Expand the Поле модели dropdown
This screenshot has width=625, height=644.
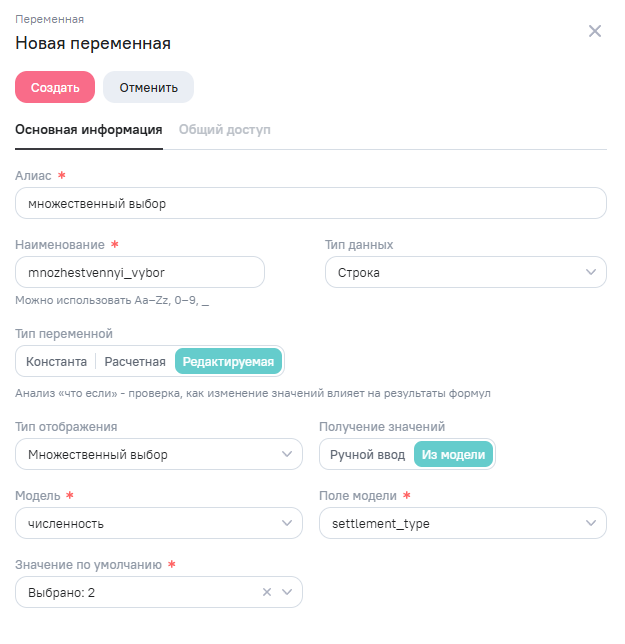[461, 523]
